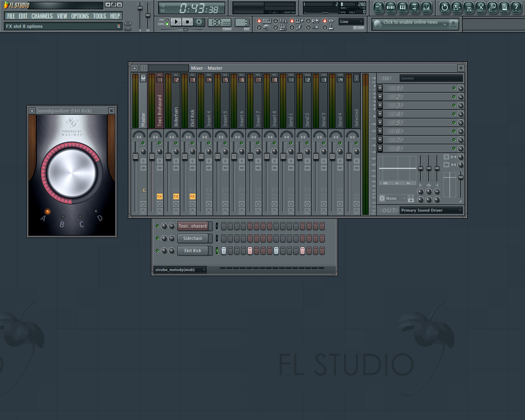The image size is (525, 420).
Task: Open the Mixer window menu arrow
Action: point(135,68)
